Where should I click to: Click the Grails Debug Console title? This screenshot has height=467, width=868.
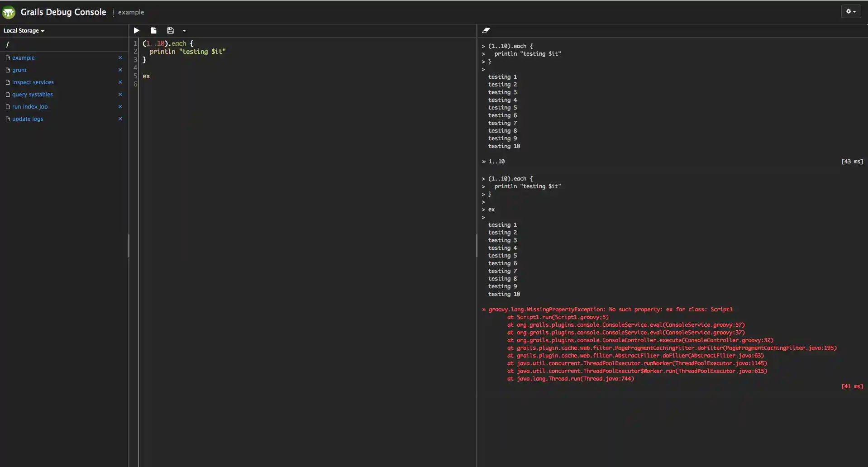(63, 12)
